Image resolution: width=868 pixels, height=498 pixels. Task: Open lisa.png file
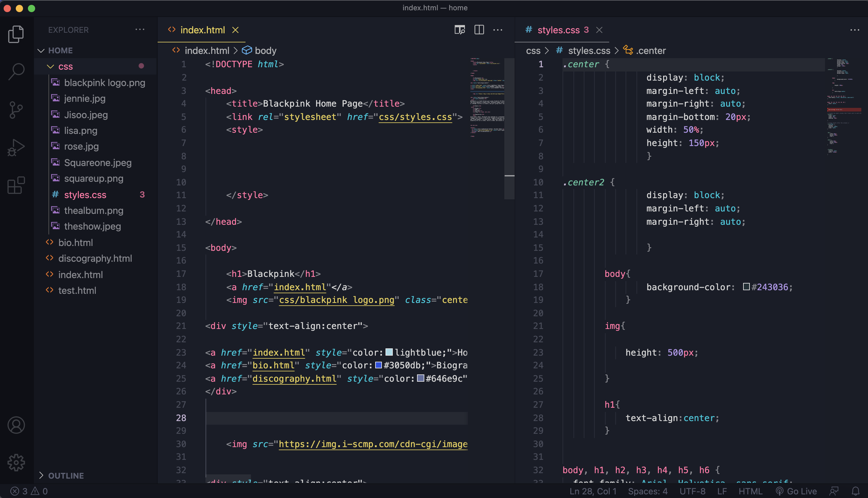[x=80, y=131]
